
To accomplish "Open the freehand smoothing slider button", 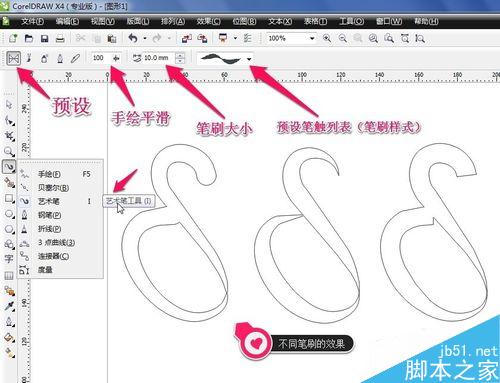I will point(116,58).
